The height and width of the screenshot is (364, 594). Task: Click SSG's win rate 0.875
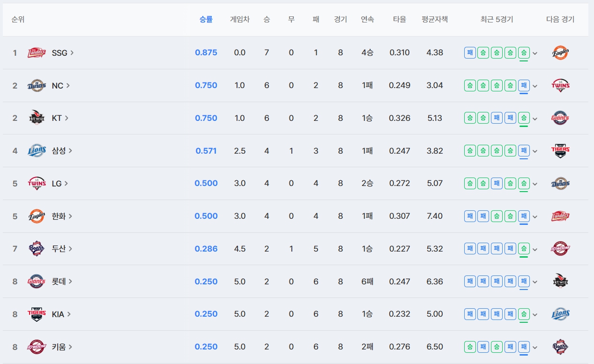[206, 53]
